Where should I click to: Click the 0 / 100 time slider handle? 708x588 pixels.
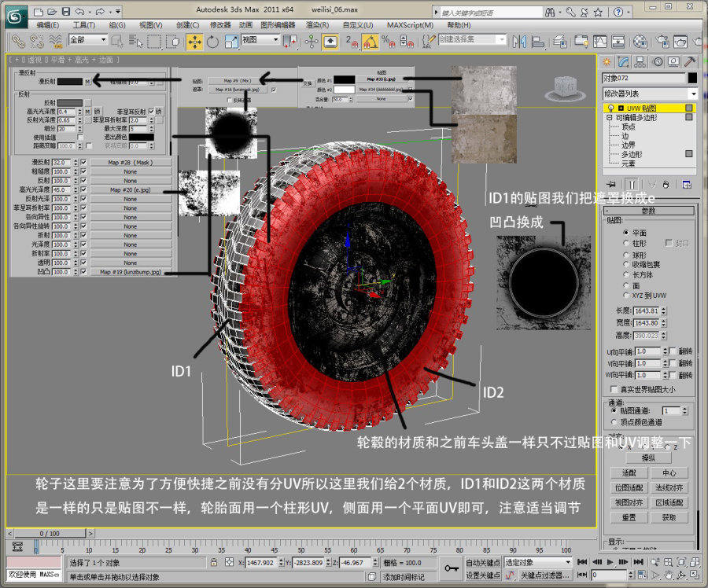[x=50, y=534]
